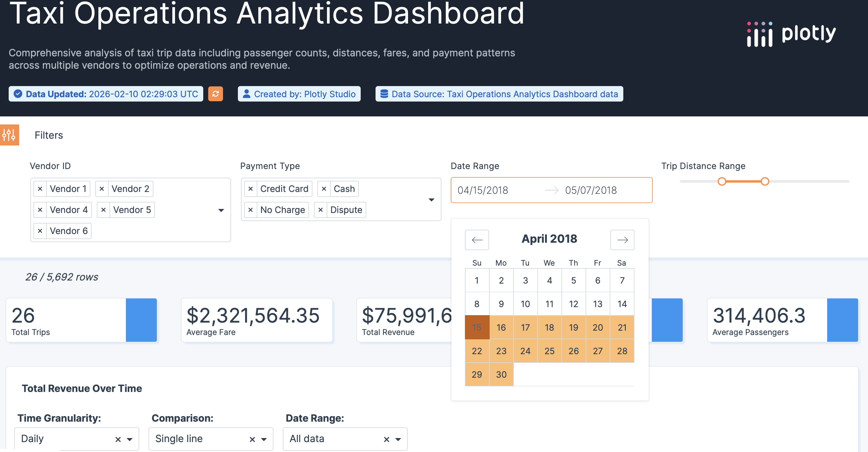Image resolution: width=868 pixels, height=452 pixels.
Task: Click the 26 / 5,692 rows text
Action: tap(62, 277)
